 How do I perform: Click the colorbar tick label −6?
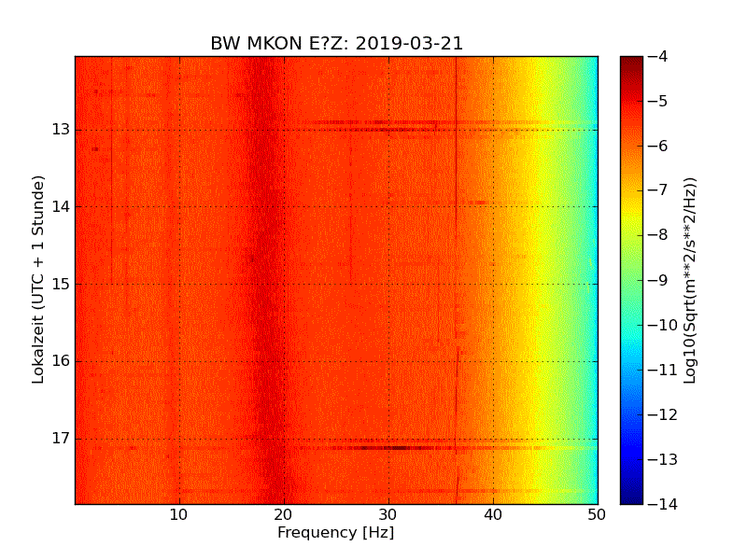(x=658, y=146)
